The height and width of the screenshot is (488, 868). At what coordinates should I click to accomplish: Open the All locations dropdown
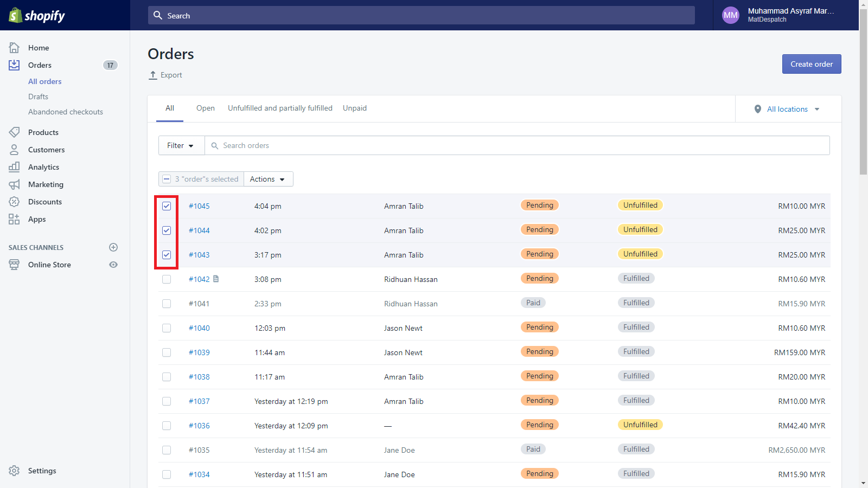[x=787, y=109]
